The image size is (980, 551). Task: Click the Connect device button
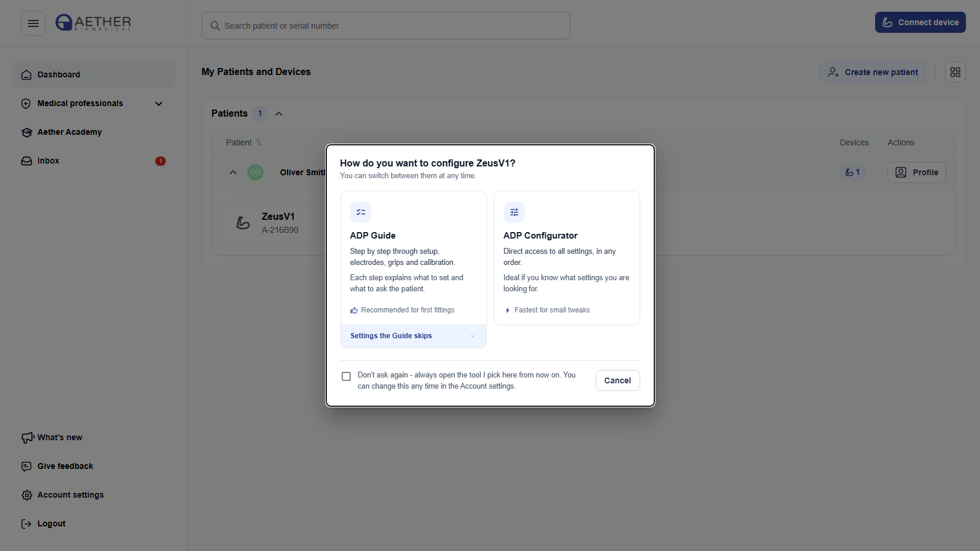tap(920, 22)
